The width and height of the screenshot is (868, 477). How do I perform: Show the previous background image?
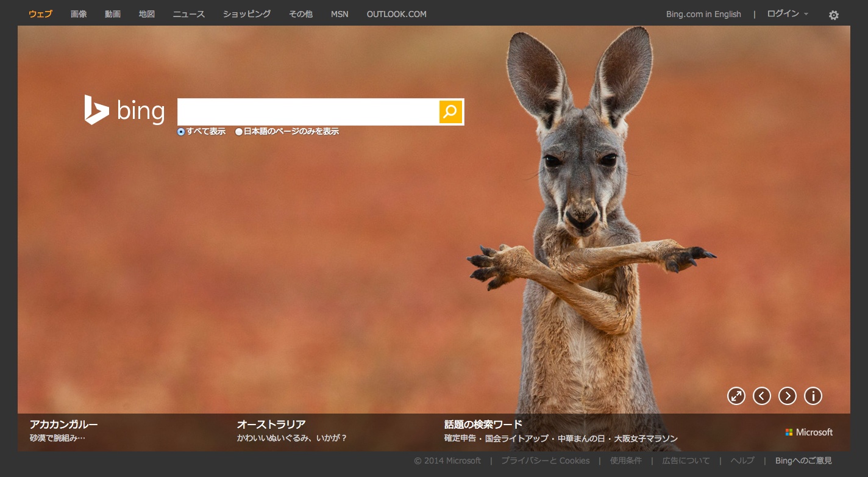(x=762, y=396)
